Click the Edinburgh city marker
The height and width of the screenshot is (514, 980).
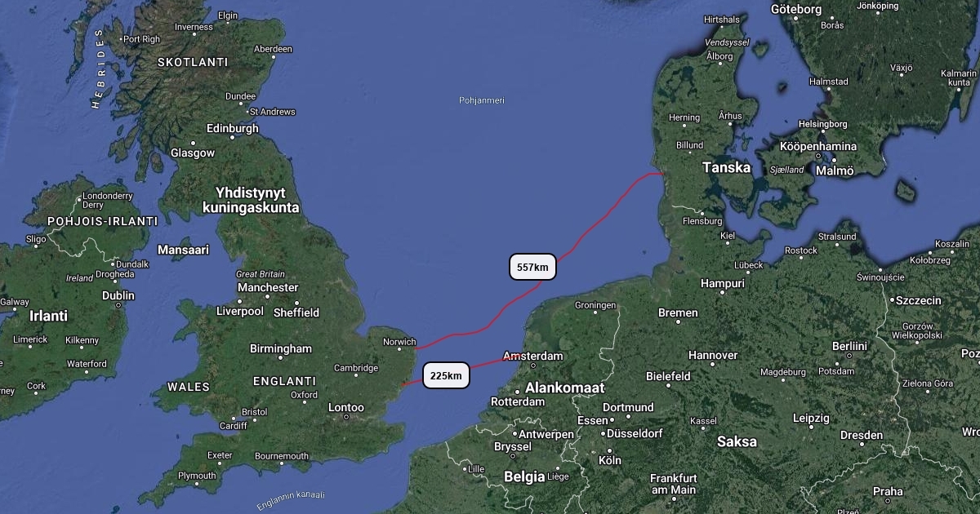[x=232, y=138]
